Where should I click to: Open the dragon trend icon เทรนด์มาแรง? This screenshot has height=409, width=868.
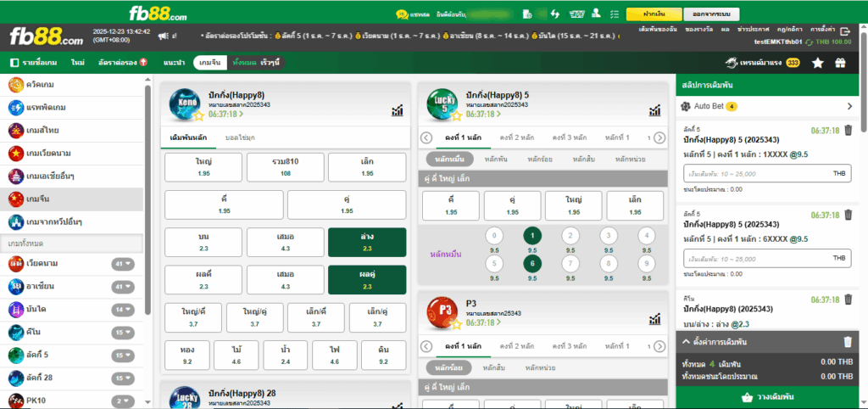(731, 63)
